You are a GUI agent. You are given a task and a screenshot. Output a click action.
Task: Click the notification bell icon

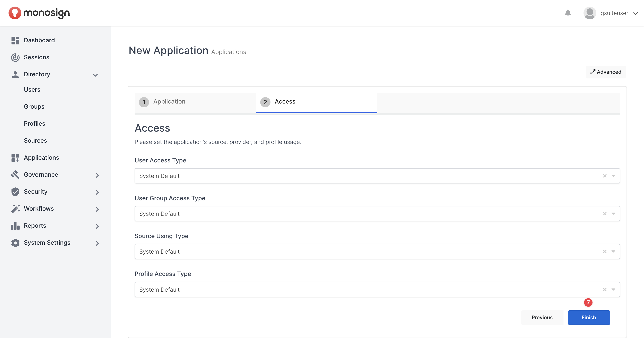click(x=568, y=13)
